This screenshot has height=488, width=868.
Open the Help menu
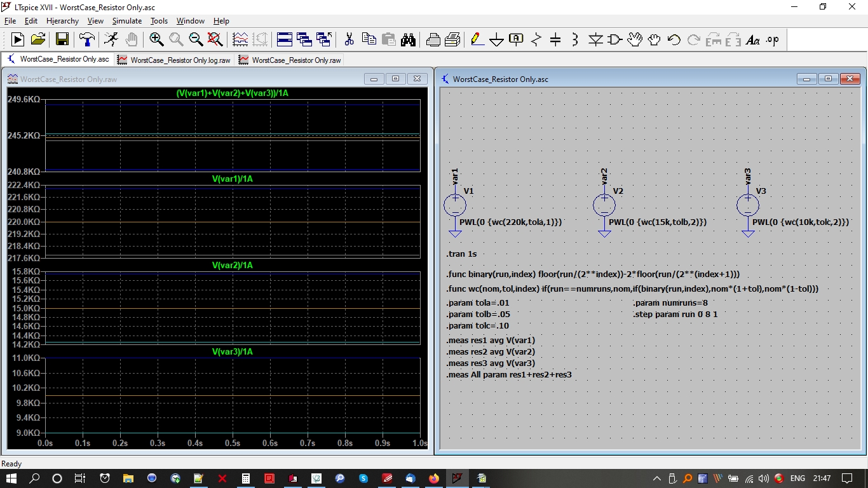pos(221,21)
